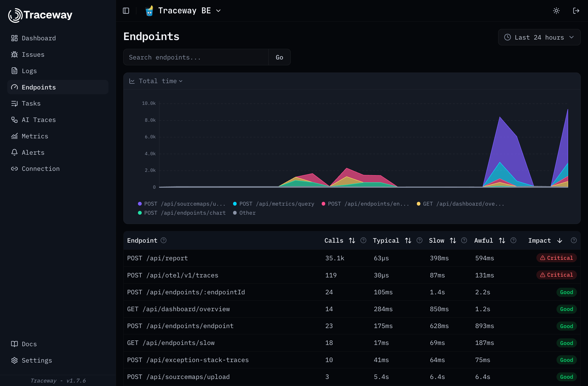
Task: Open the Last 24 hours time range dropdown
Action: (539, 37)
